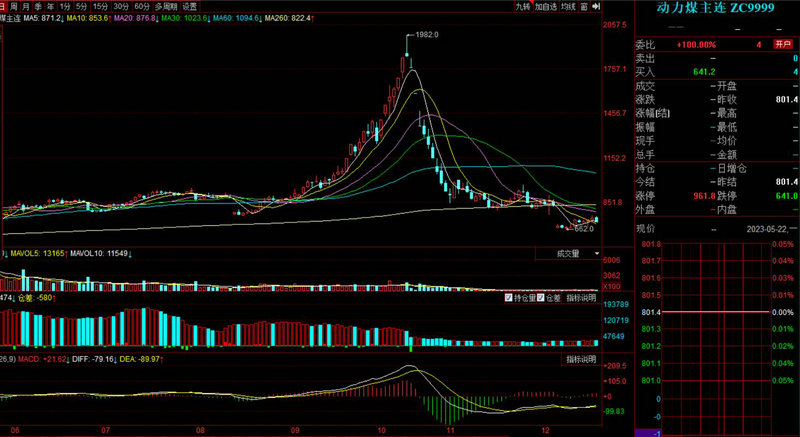The height and width of the screenshot is (437, 800).
Task: Select the 15分 timeframe tab
Action: 99,6
